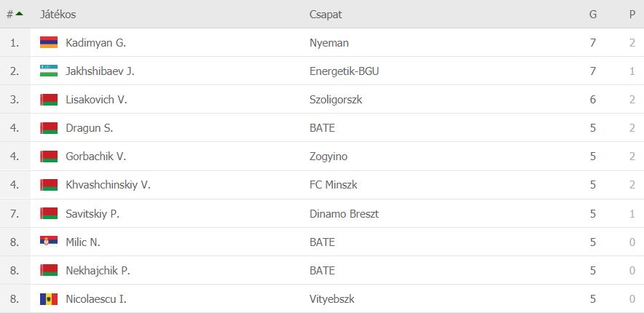Viewport: 644px width, 313px height.
Task: Sort the table by Játékos column
Action: coord(58,15)
